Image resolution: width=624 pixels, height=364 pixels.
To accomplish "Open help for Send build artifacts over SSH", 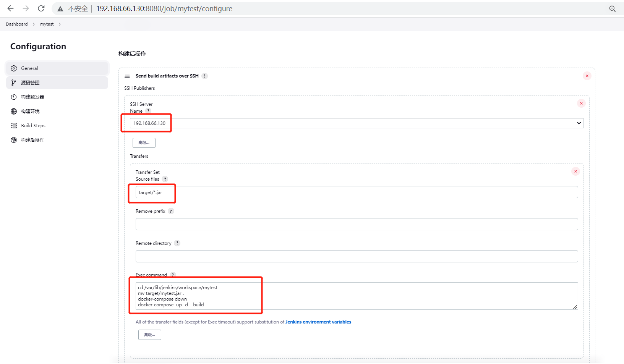I will [x=205, y=76].
